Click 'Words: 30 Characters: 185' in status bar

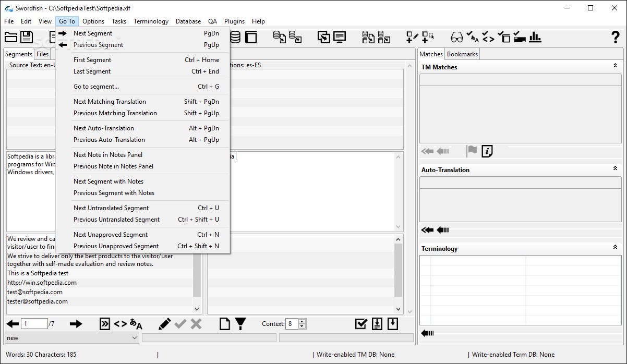[x=41, y=355]
